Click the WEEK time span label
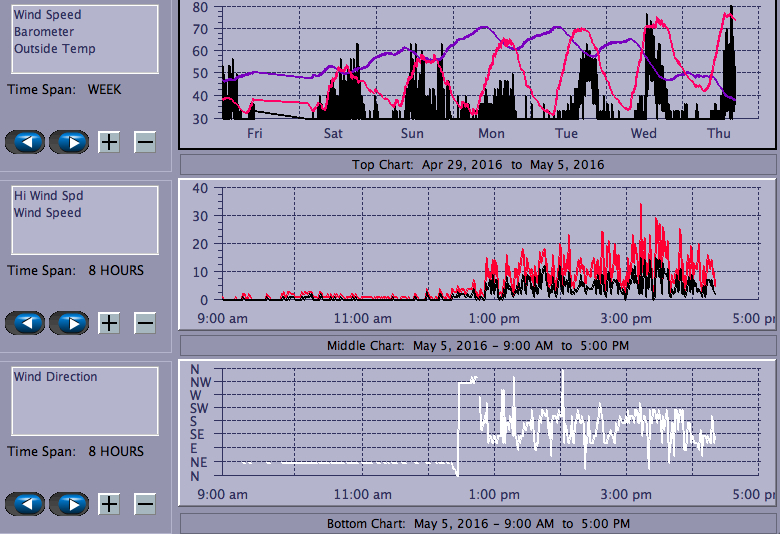The image size is (780, 534). click(104, 89)
